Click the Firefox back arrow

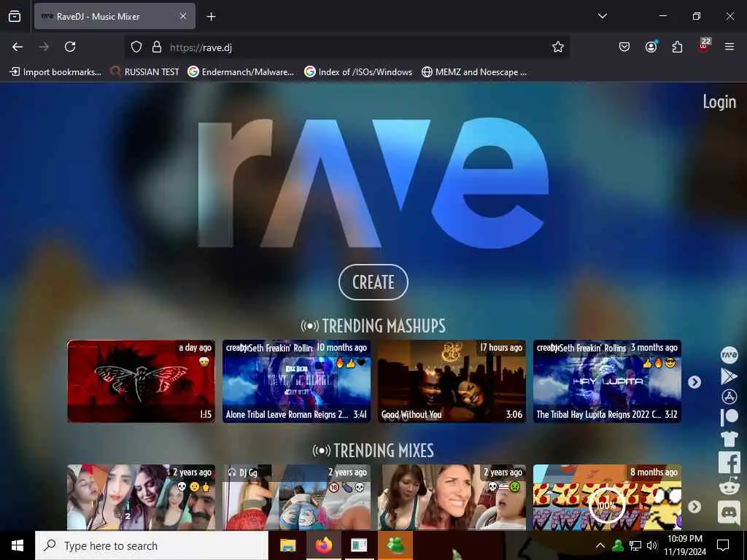click(x=18, y=47)
